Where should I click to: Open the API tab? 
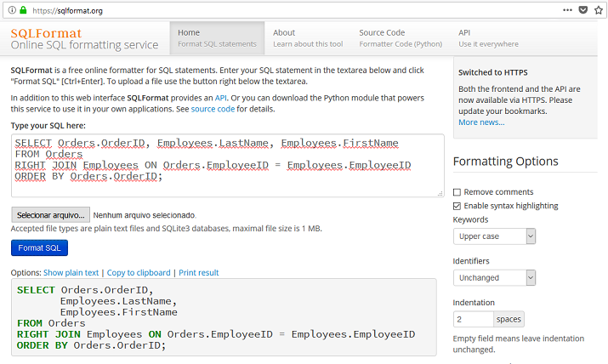tap(488, 38)
